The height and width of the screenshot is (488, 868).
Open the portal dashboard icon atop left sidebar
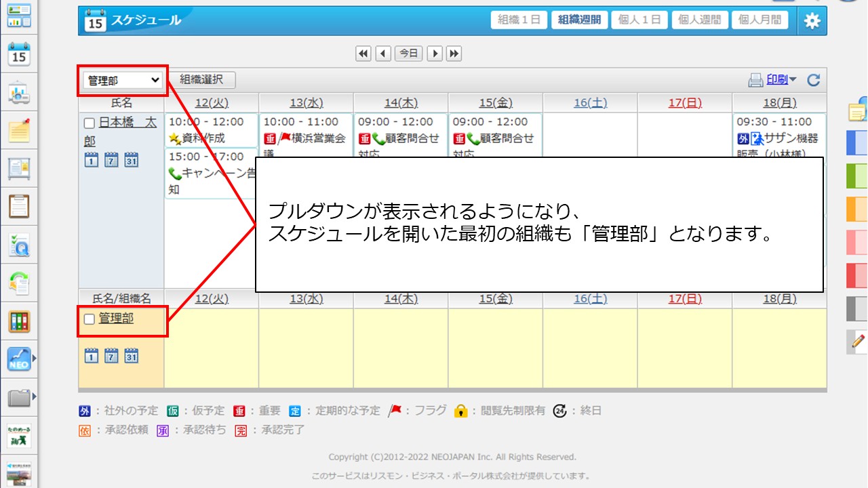(x=19, y=16)
